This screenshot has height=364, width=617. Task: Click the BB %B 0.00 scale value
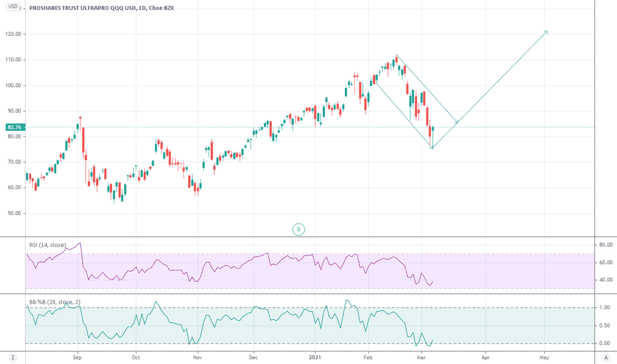coord(604,343)
